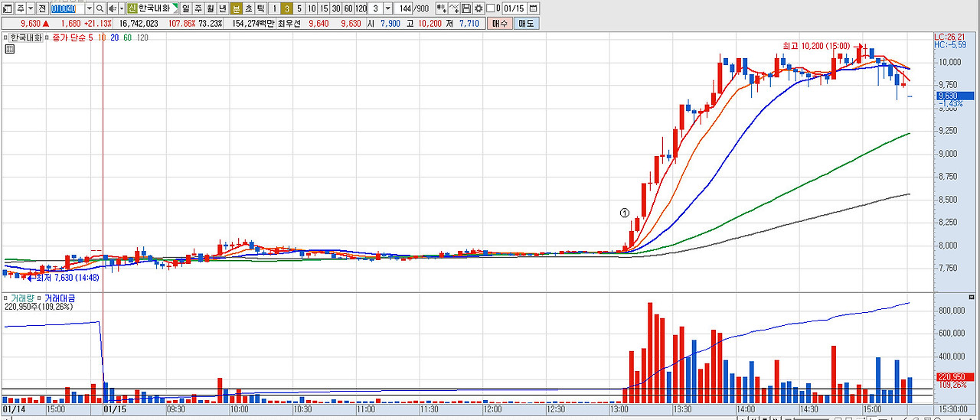Screen dimensions: 980x420
Task: Expand the stock code history dropdown
Action: pos(90,8)
